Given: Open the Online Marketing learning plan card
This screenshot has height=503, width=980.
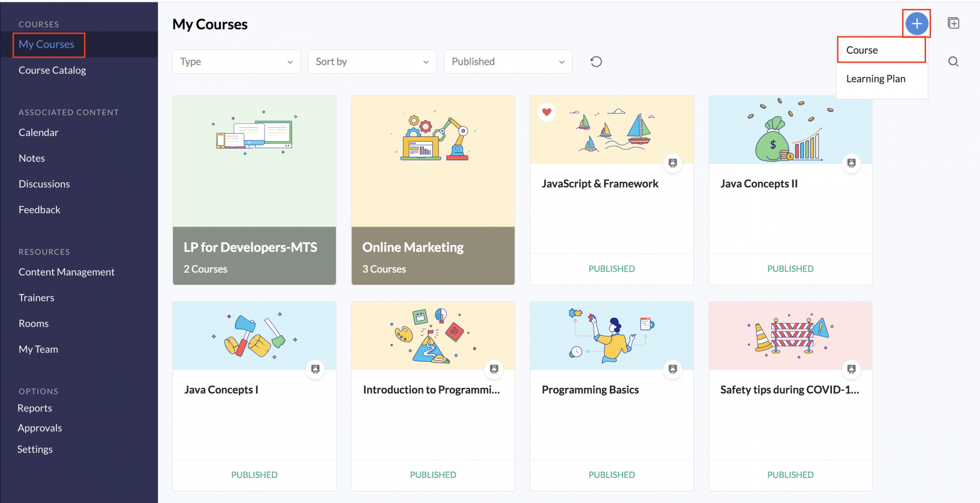Looking at the screenshot, I should click(x=433, y=190).
